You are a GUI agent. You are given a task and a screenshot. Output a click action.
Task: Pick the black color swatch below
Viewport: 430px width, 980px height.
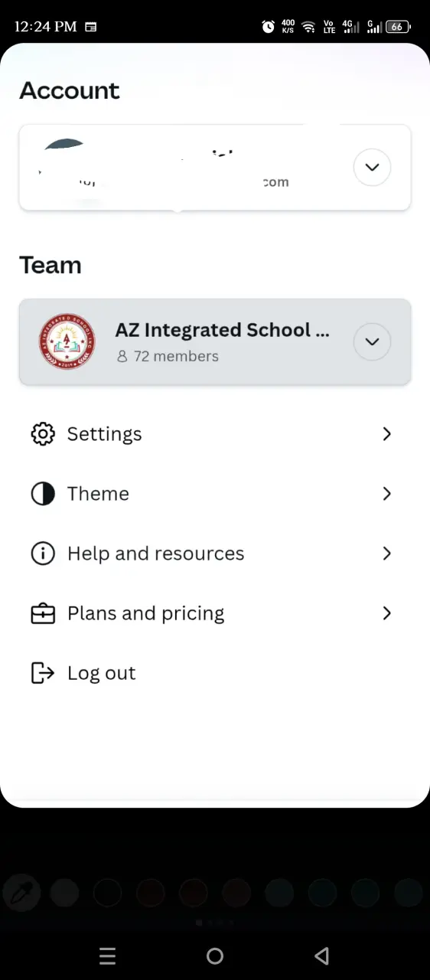pos(107,893)
